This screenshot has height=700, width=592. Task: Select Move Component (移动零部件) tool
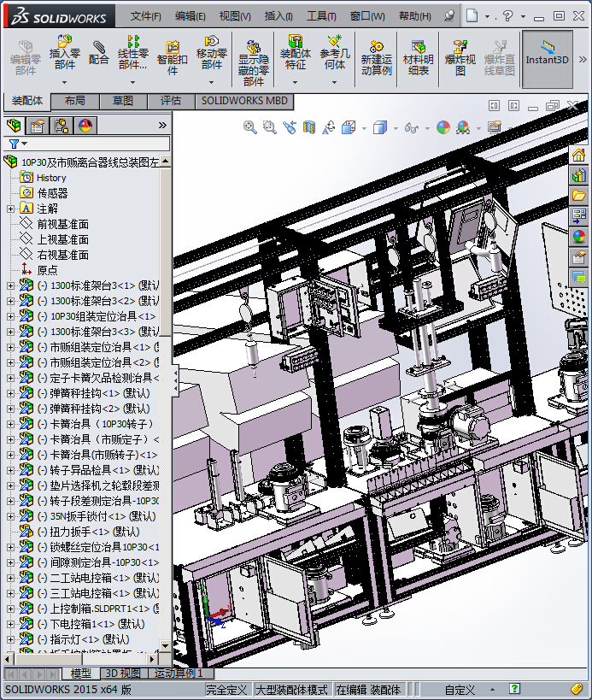(x=212, y=53)
